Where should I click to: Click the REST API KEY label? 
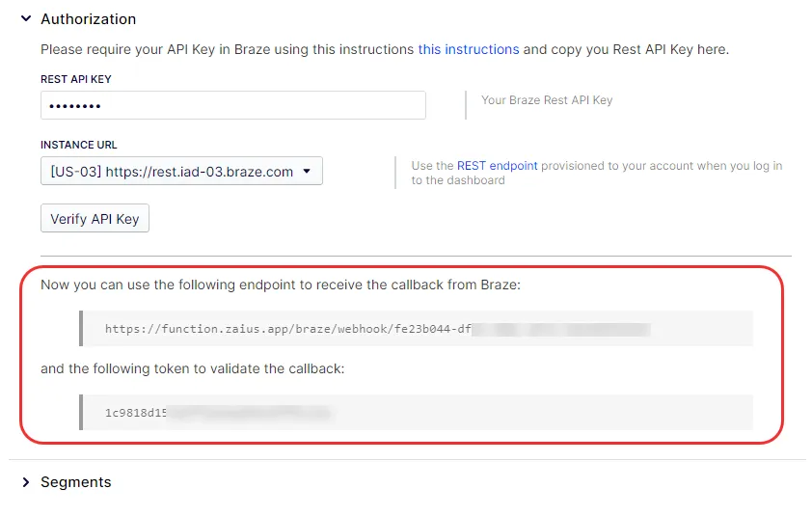coord(76,79)
